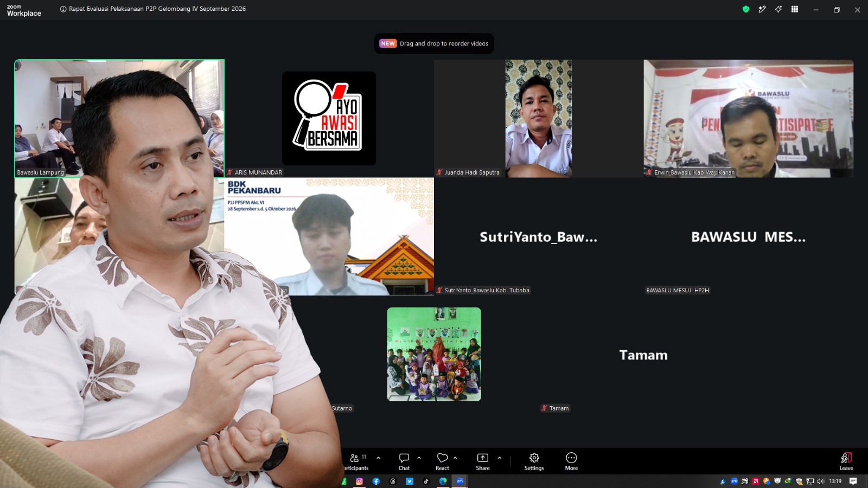Image resolution: width=868 pixels, height=488 pixels.
Task: Click the meeting title Rapat Evaluasi text
Action: point(157,9)
